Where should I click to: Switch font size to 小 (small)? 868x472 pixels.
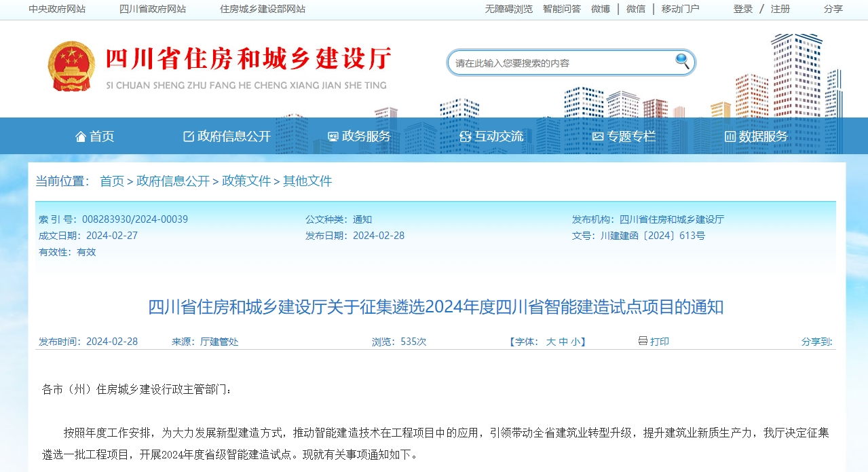point(577,342)
